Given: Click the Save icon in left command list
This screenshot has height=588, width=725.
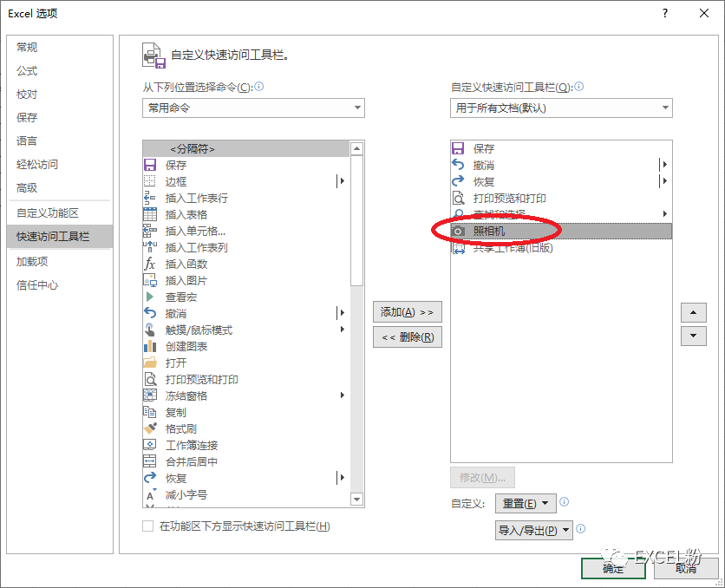Looking at the screenshot, I should 150,165.
